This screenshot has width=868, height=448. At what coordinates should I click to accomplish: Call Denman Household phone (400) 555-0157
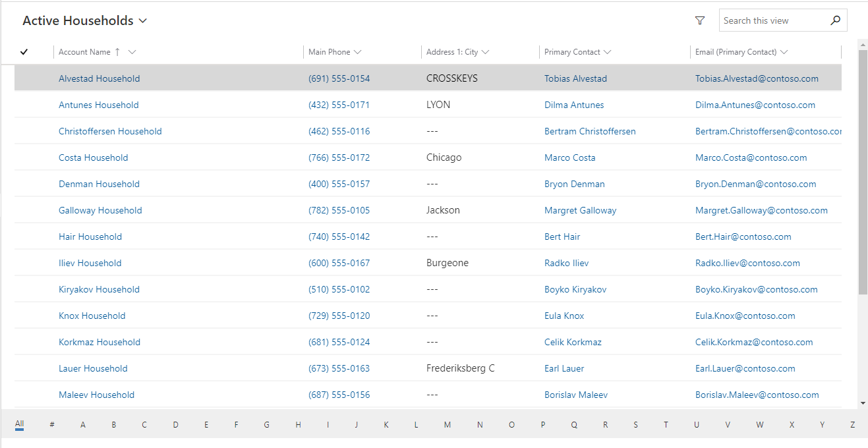point(339,184)
